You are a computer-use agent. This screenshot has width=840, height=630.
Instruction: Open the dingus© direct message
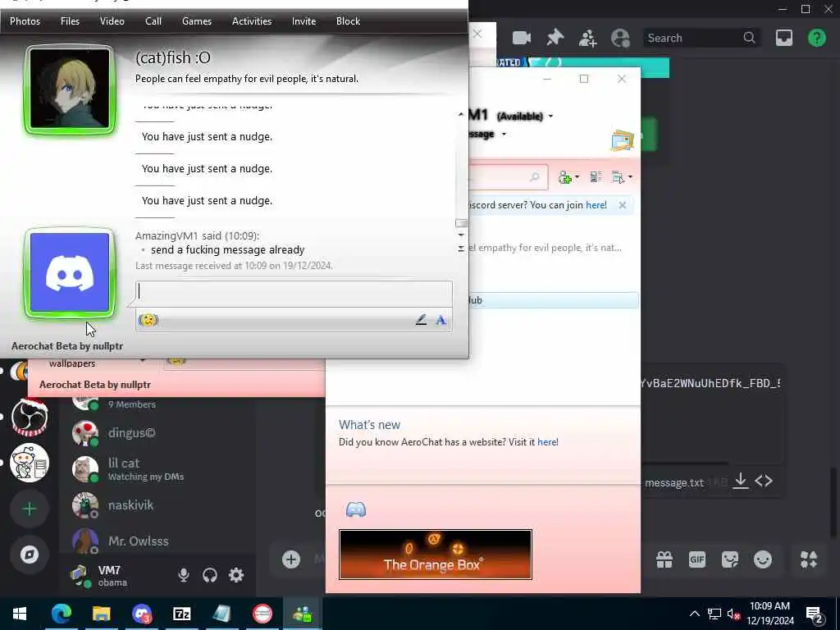(x=158, y=433)
